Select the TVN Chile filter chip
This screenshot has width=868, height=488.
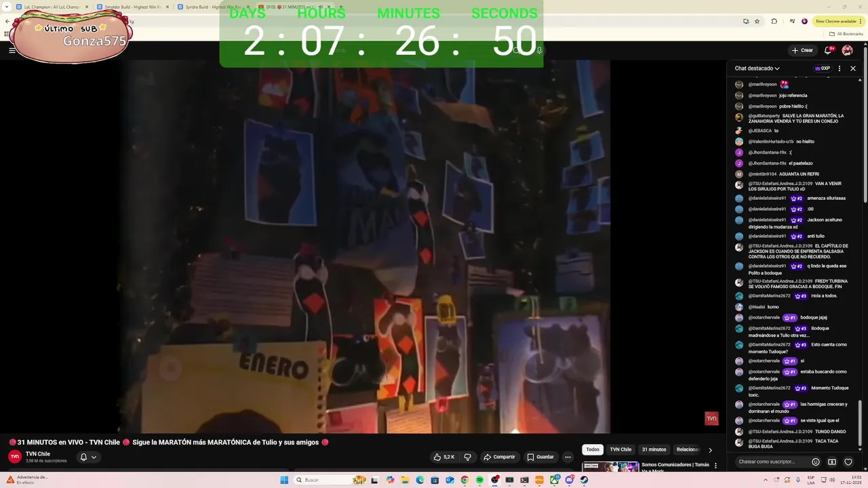click(x=620, y=449)
